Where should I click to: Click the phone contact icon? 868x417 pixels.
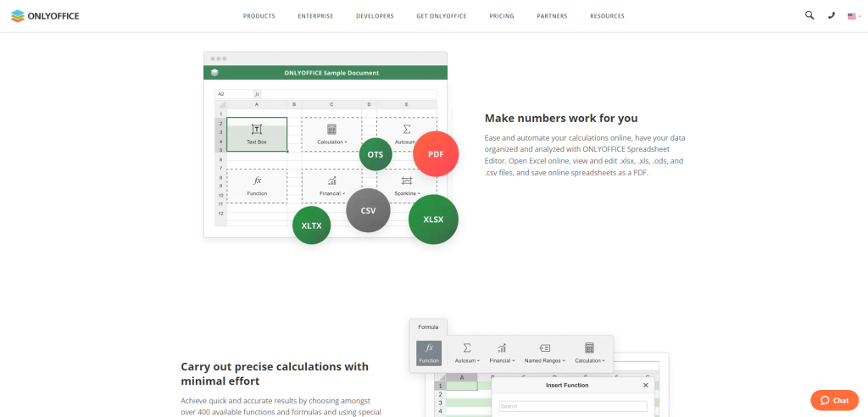point(831,15)
